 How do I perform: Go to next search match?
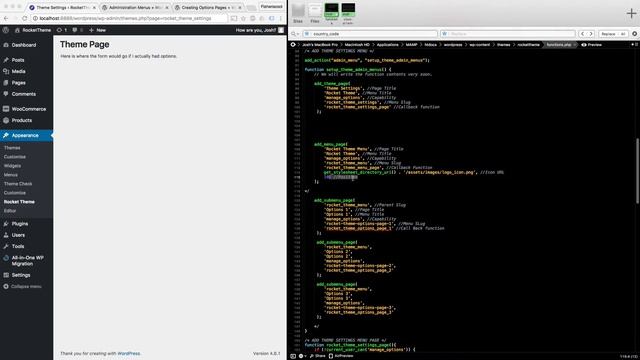tap(591, 34)
